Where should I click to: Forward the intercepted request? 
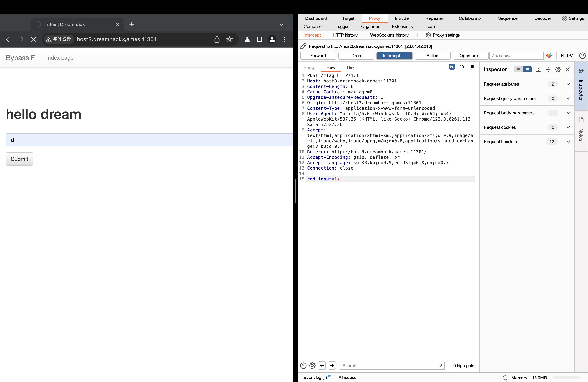[x=318, y=56]
